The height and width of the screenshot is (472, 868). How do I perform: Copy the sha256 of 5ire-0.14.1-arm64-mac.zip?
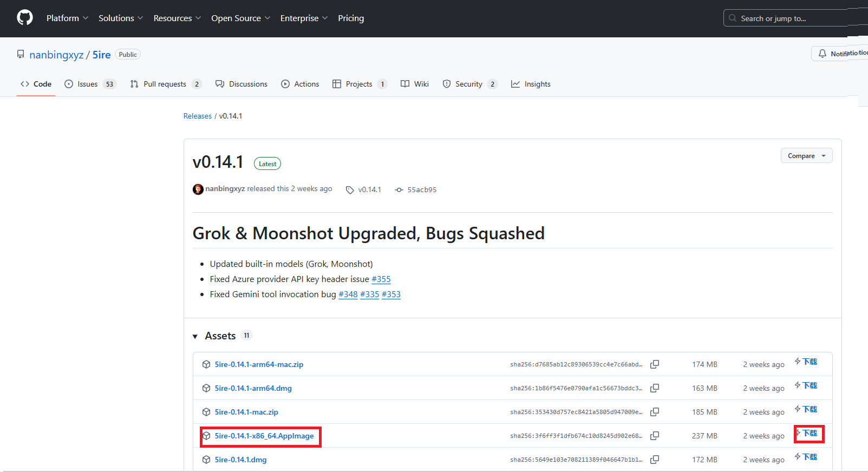[654, 364]
